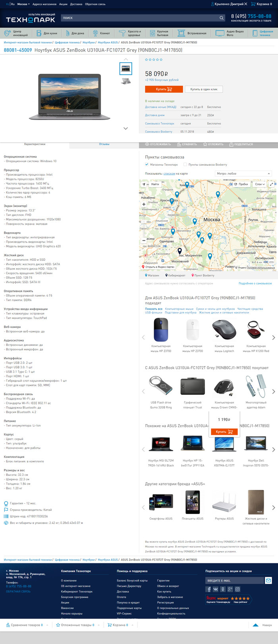Image resolution: width=278 pixels, height=644 pixels.
Task: Click the search input field
Action: point(140,18)
